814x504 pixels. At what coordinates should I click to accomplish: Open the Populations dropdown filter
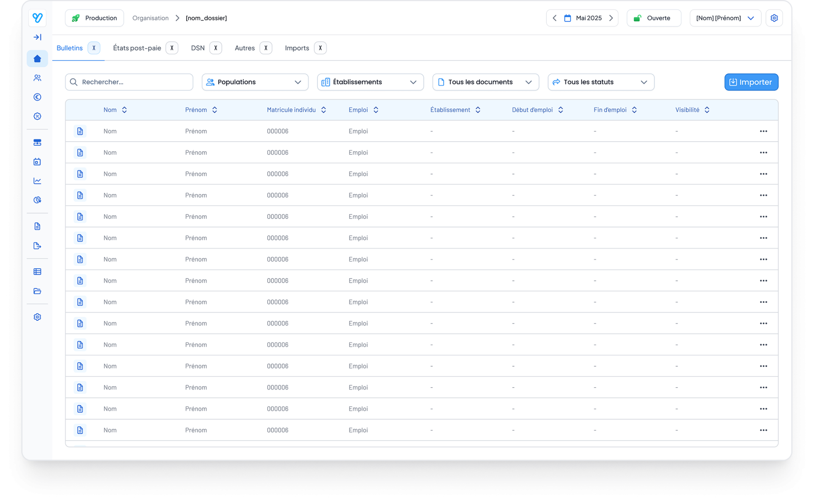pyautogui.click(x=255, y=82)
